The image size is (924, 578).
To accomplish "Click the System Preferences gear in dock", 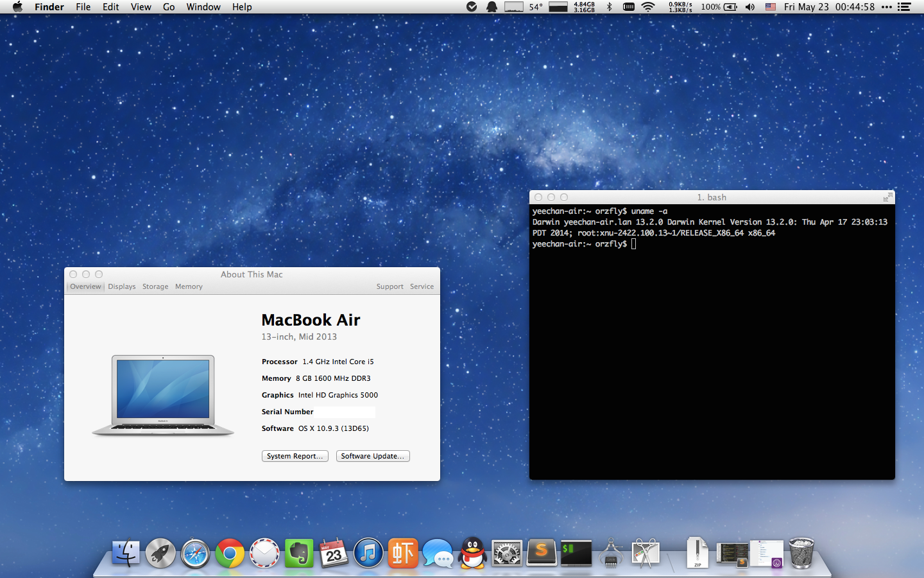I will coord(507,553).
